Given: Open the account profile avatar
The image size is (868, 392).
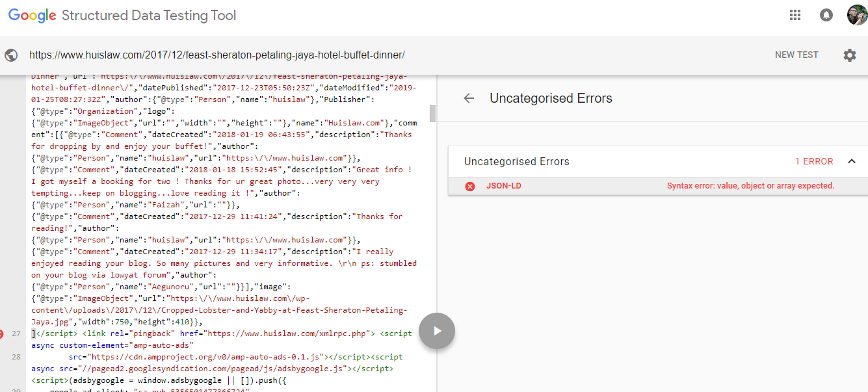Looking at the screenshot, I should point(857,15).
